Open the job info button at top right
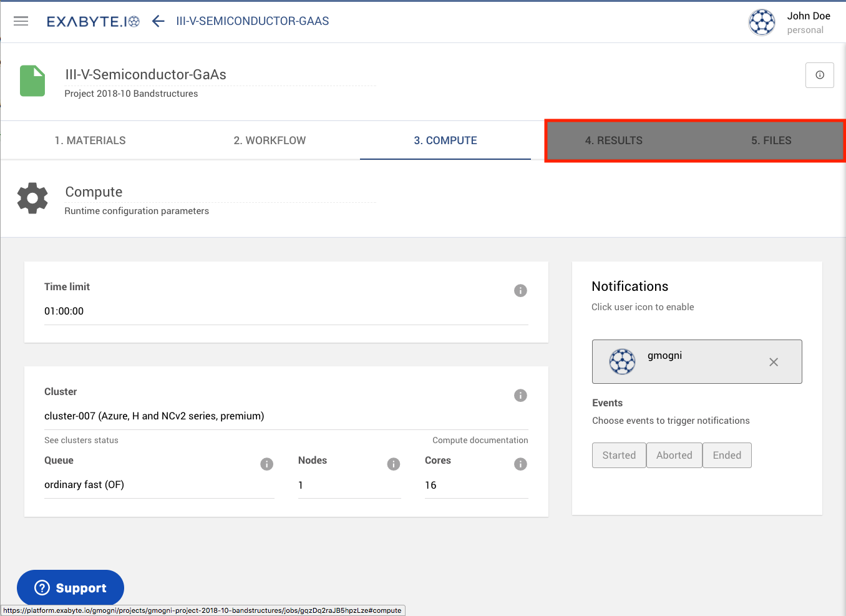 click(x=819, y=75)
